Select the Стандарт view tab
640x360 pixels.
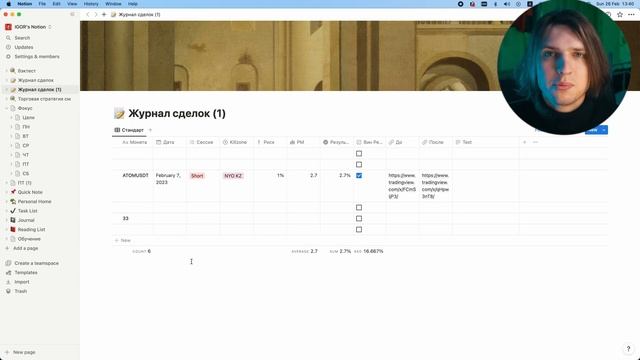(129, 130)
